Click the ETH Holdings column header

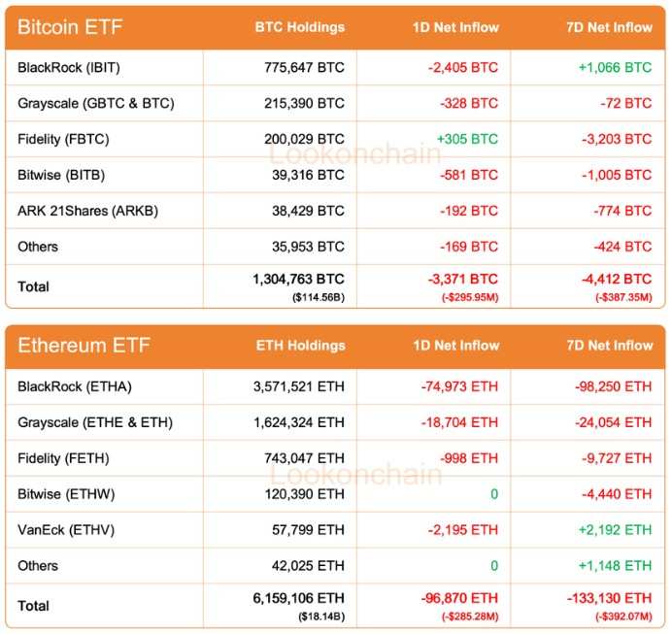300,346
